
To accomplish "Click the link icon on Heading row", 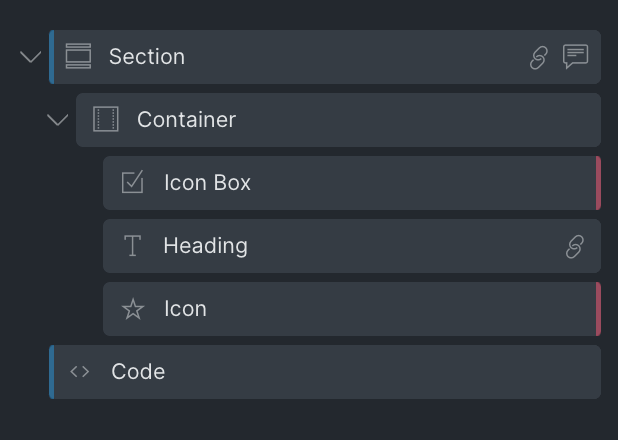I will click(575, 247).
